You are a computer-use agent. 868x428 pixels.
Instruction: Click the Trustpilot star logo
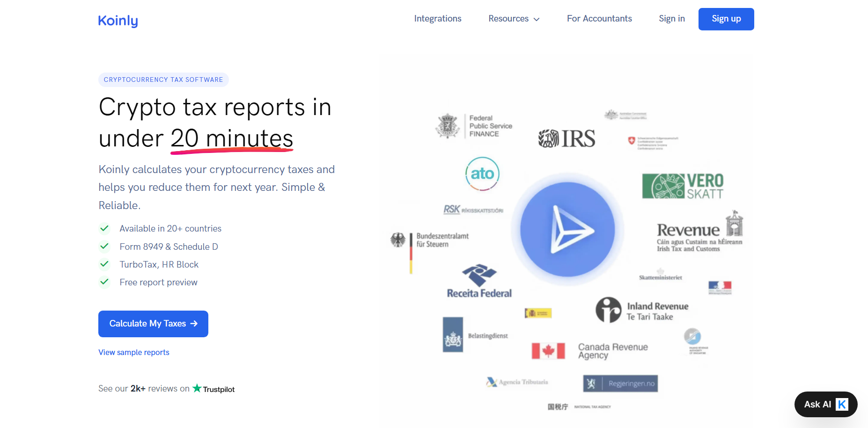(x=197, y=388)
